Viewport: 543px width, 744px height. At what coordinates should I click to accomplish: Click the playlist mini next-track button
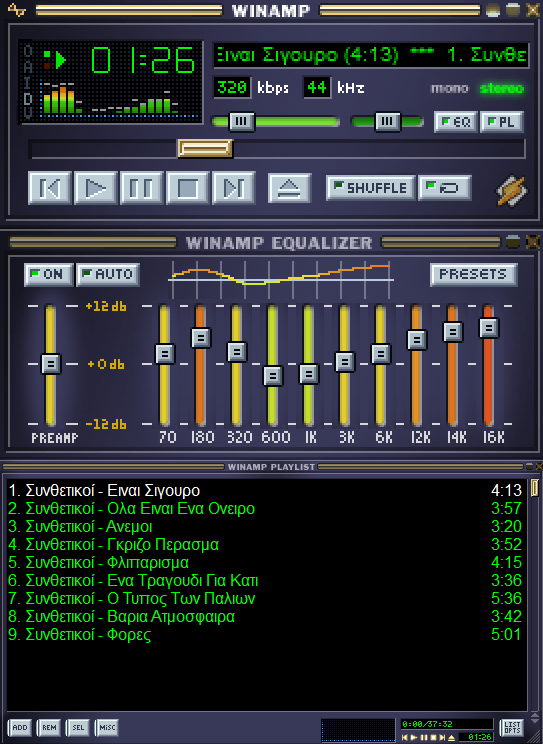tap(442, 737)
